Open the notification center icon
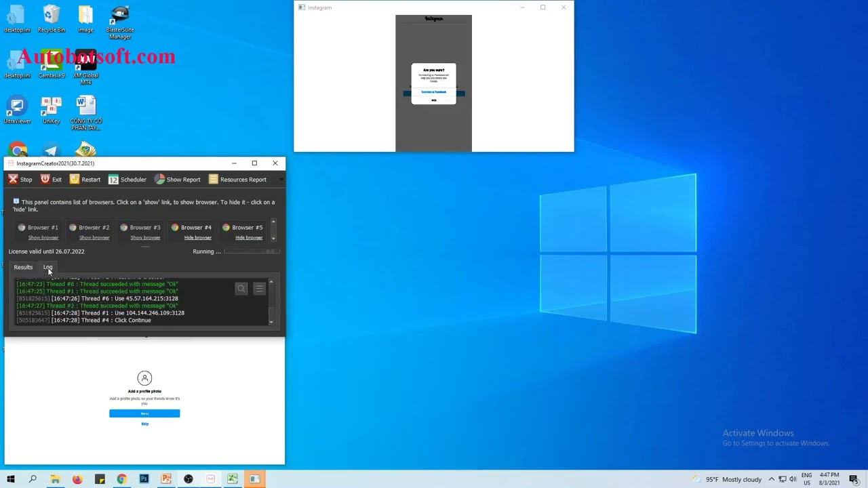 [854, 479]
